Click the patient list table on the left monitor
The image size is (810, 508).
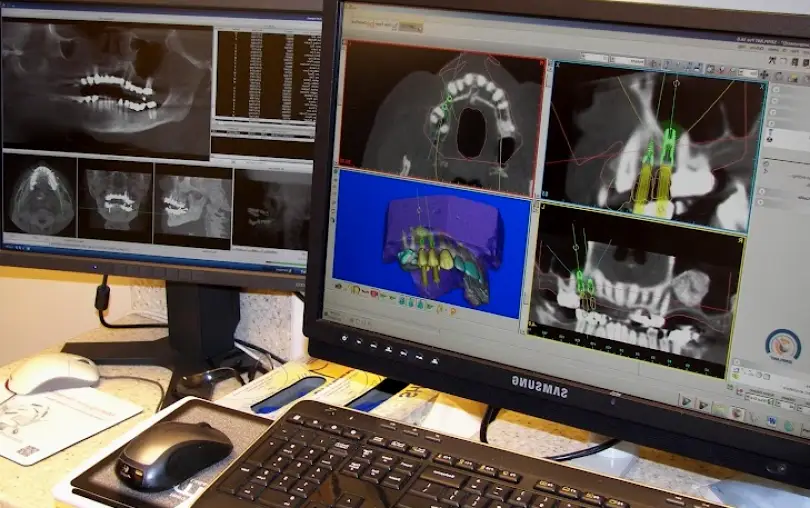(267, 75)
